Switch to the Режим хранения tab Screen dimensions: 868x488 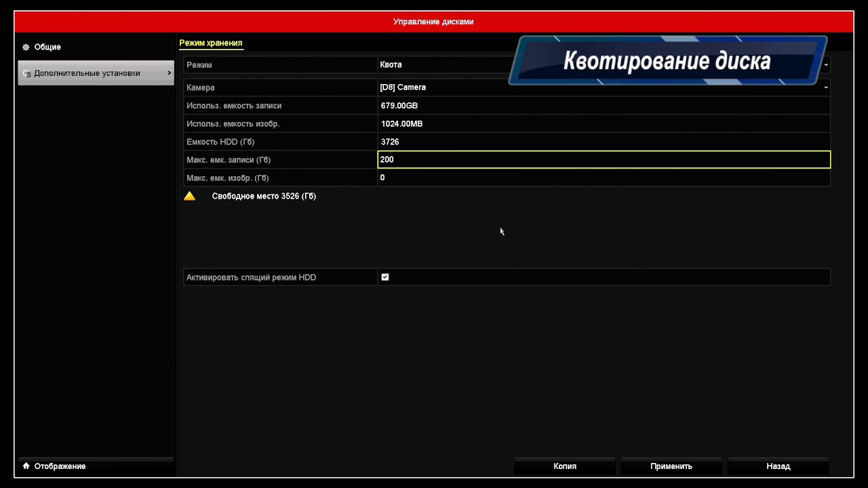[x=211, y=43]
